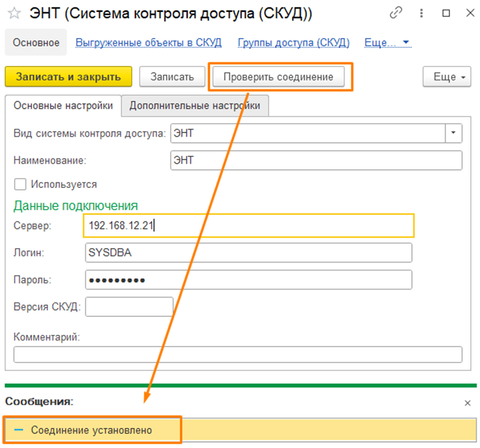The image size is (480, 448).
Task: Collapse the Соединение установлено message
Action: pyautogui.click(x=19, y=430)
